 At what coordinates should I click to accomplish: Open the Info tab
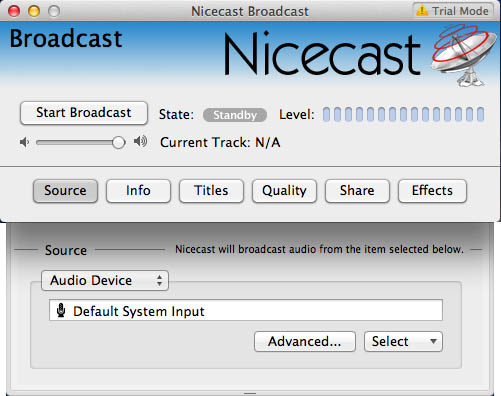click(x=138, y=191)
